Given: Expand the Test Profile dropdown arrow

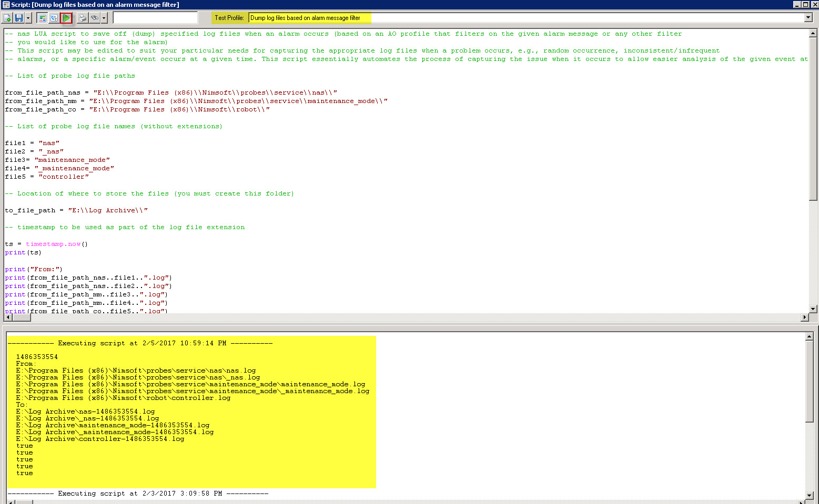Looking at the screenshot, I should (x=808, y=18).
